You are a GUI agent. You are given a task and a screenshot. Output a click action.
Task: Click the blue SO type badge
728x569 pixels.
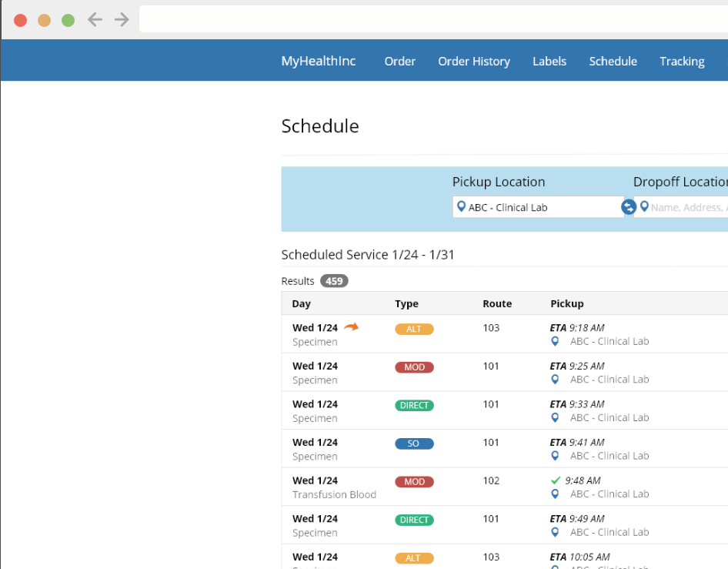(x=414, y=443)
